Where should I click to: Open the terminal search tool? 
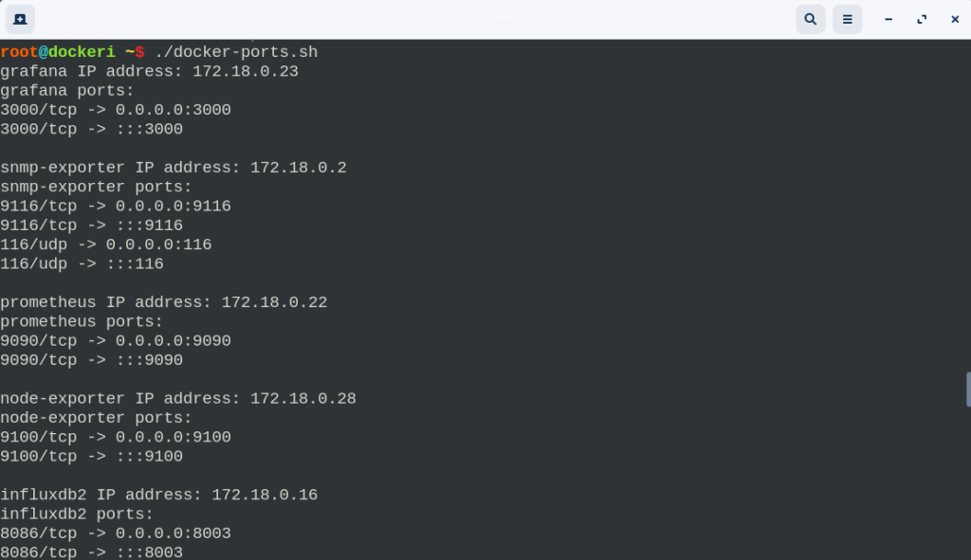pos(810,19)
